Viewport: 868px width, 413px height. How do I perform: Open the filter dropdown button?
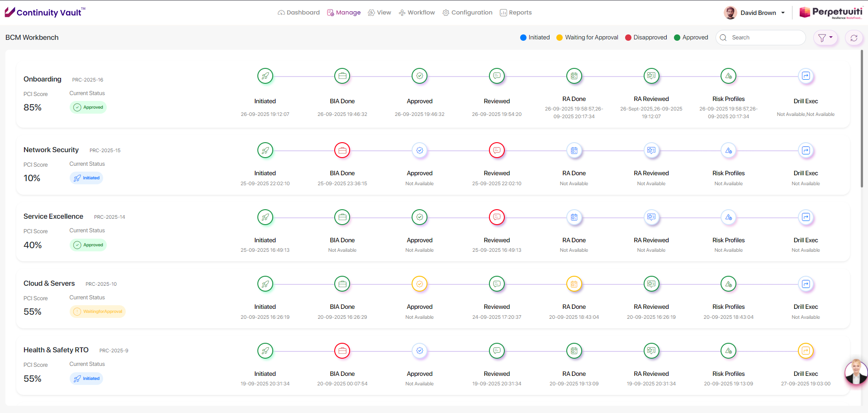(x=825, y=38)
